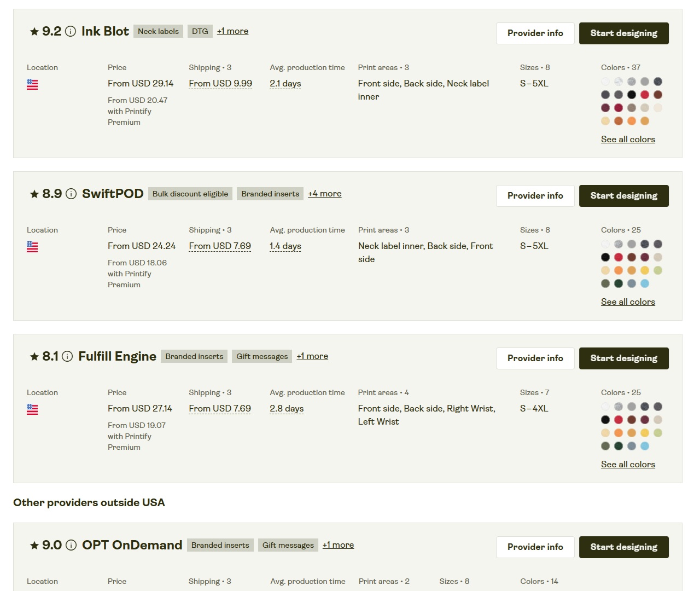
Task: Pick the red swatch in Ink Blot colors
Action: [645, 95]
